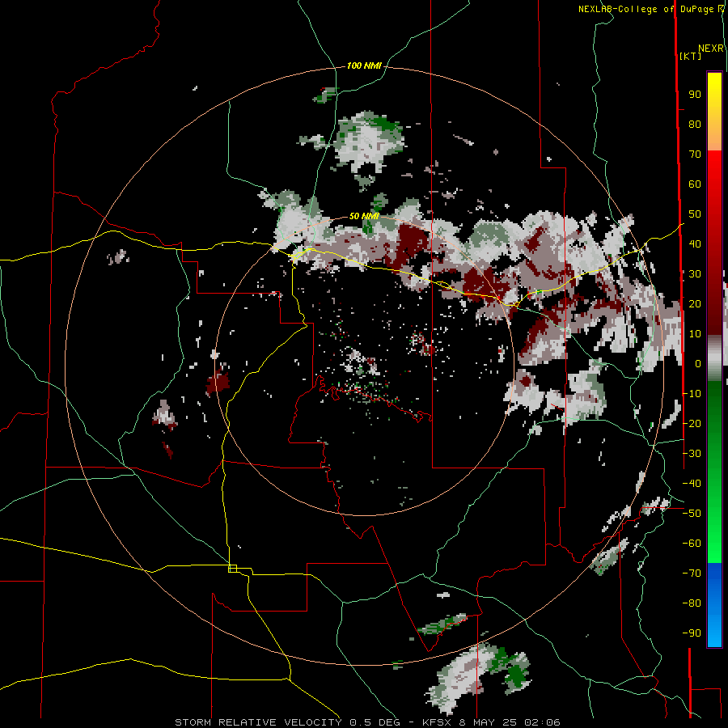Click the "50 NMI" range ring label
728x728 pixels.
(364, 216)
